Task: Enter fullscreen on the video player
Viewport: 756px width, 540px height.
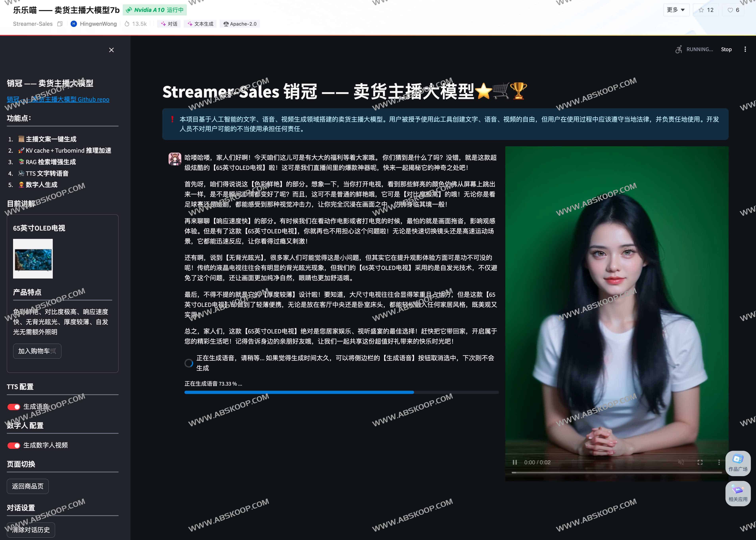Action: click(700, 462)
